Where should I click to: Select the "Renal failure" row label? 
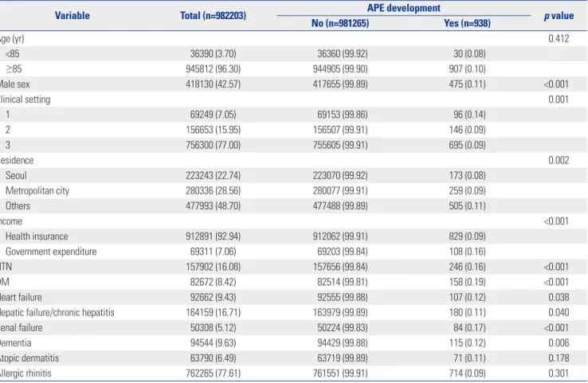(22, 328)
